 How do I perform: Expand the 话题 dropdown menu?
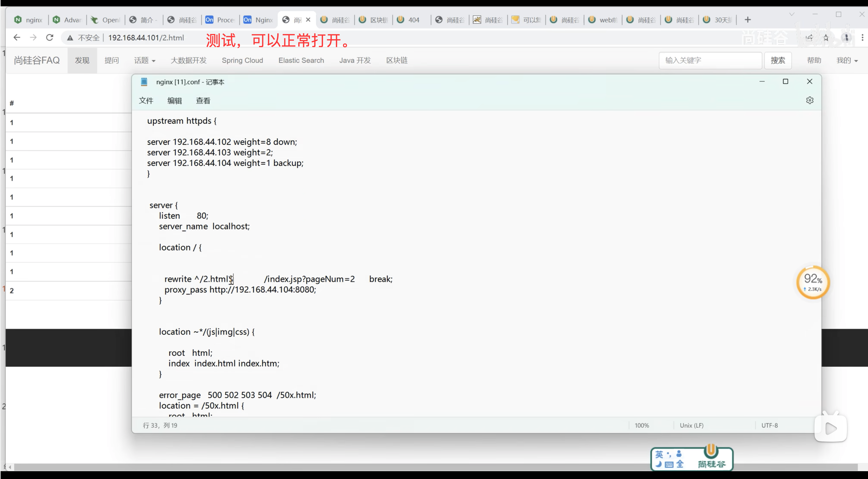click(x=145, y=60)
